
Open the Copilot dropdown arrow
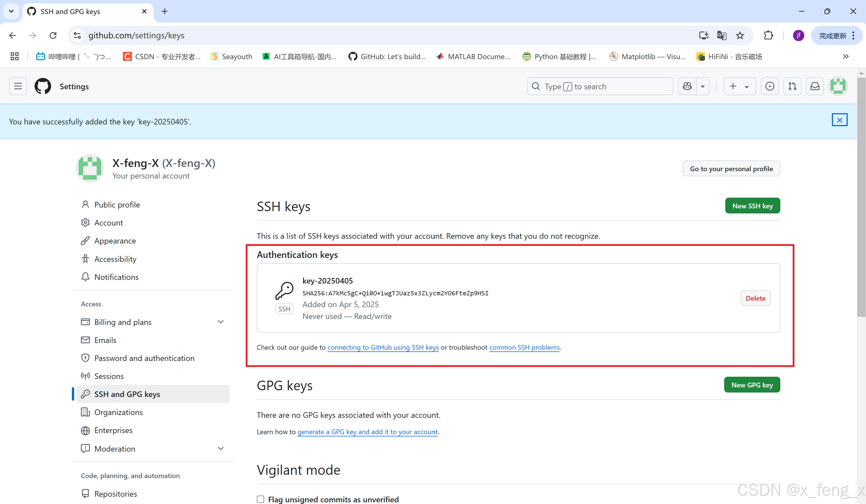pyautogui.click(x=703, y=86)
